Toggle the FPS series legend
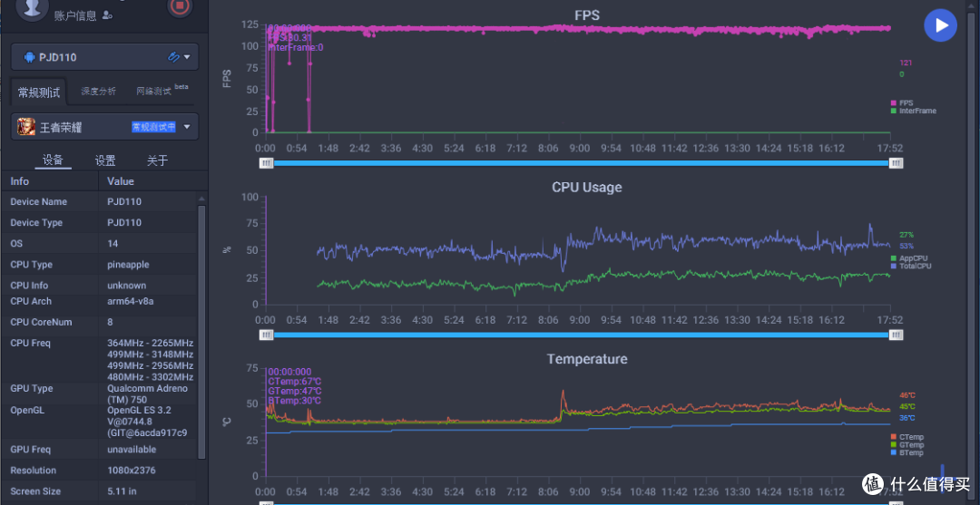Screen dimensions: 980x505 point(905,103)
